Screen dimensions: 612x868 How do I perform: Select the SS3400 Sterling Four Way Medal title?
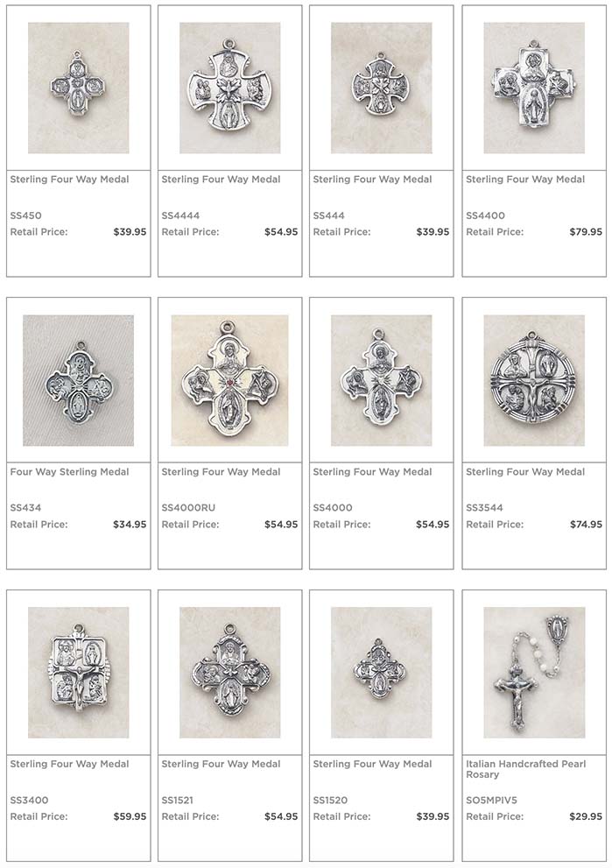tap(70, 764)
